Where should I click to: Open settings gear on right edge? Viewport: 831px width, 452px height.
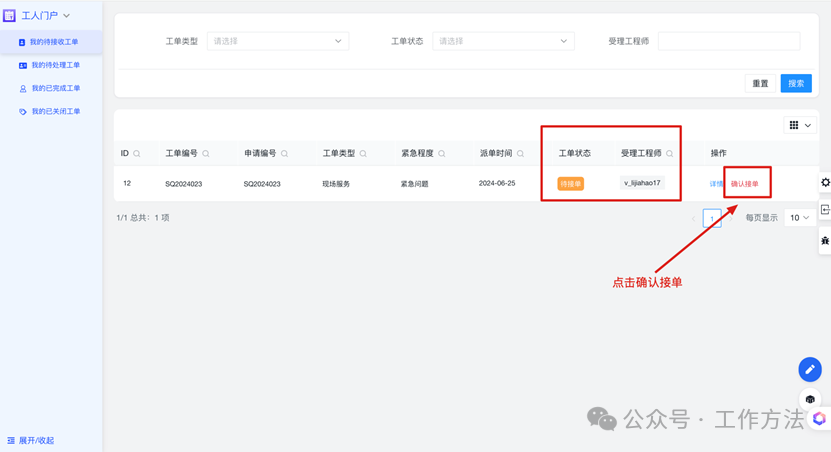(825, 182)
